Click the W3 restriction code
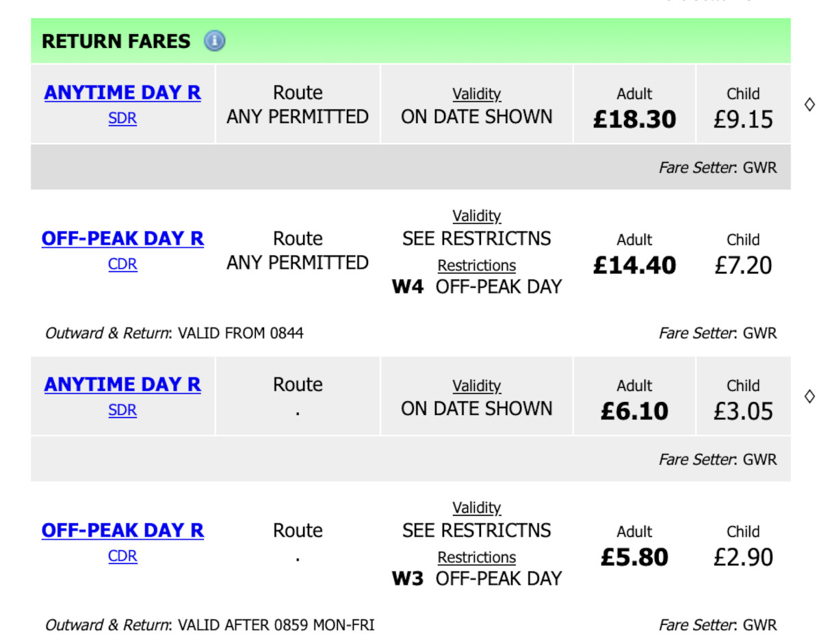Image resolution: width=821 pixels, height=644 pixels. click(407, 578)
